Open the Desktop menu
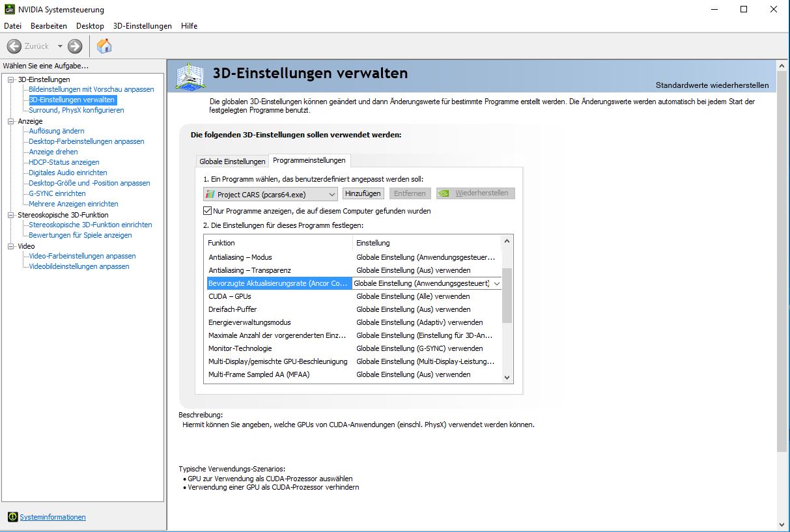 tap(90, 26)
